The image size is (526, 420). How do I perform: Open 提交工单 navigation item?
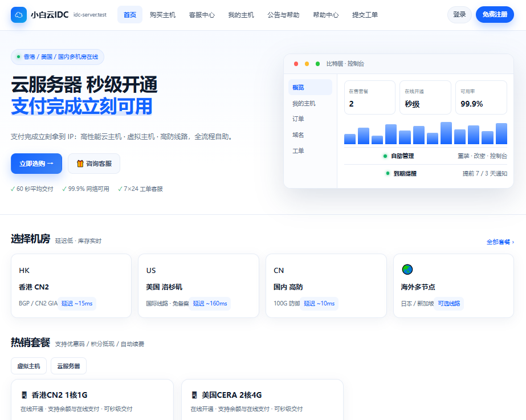point(365,15)
